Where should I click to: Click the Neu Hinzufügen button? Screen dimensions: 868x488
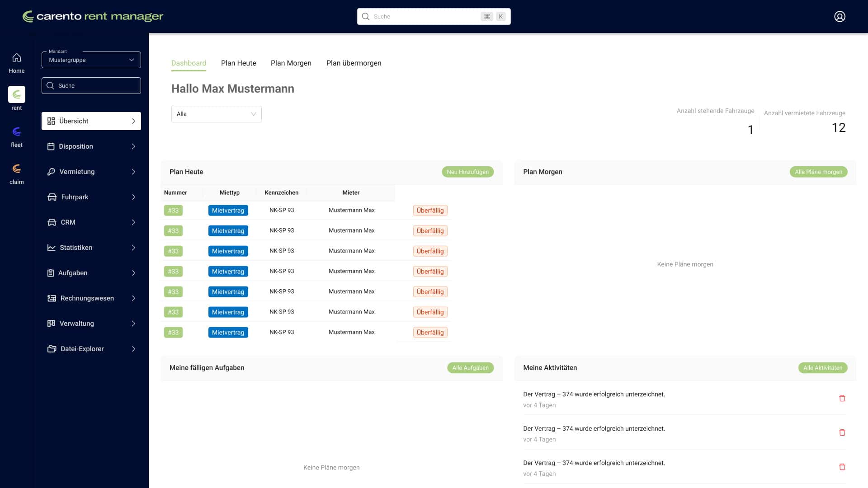click(467, 172)
